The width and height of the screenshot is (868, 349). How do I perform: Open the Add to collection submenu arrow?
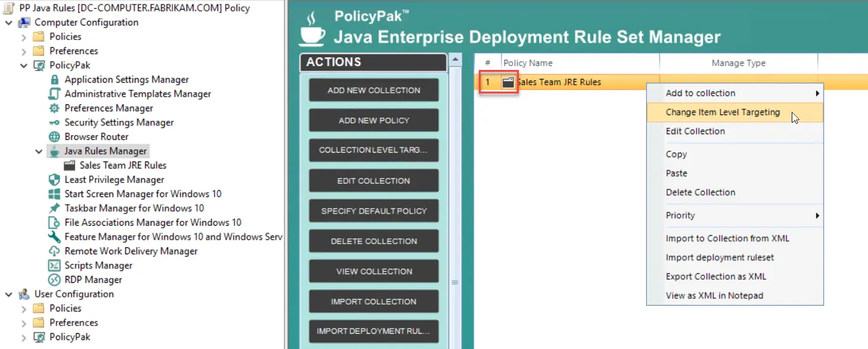tap(818, 93)
